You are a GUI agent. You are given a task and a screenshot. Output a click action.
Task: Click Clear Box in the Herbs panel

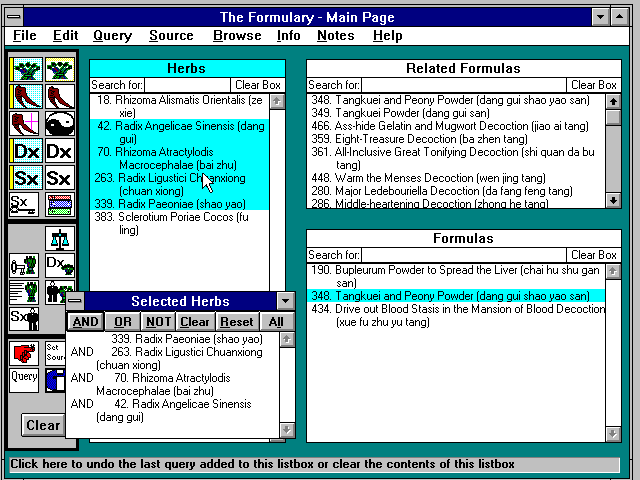[257, 85]
